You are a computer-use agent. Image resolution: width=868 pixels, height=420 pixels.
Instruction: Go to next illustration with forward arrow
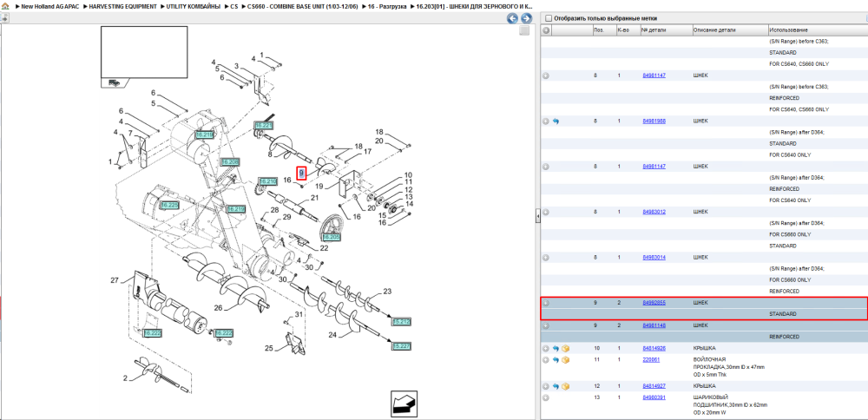click(526, 18)
